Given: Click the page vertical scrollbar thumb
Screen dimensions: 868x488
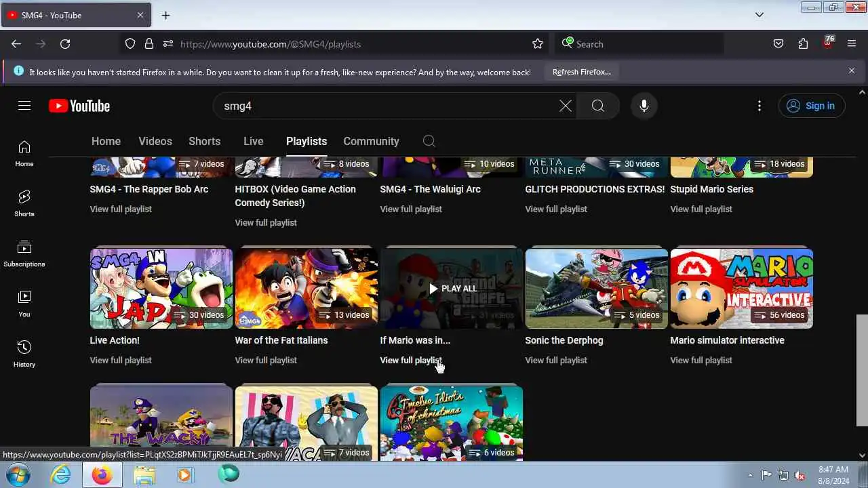Looking at the screenshot, I should point(862,370).
